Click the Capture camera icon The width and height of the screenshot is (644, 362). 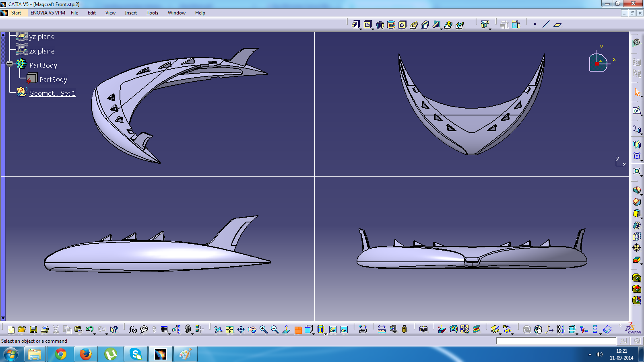click(423, 329)
